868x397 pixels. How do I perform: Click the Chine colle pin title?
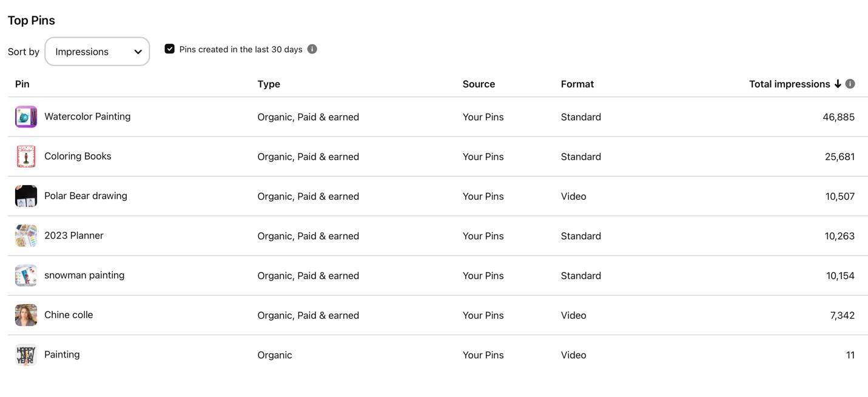click(x=69, y=315)
